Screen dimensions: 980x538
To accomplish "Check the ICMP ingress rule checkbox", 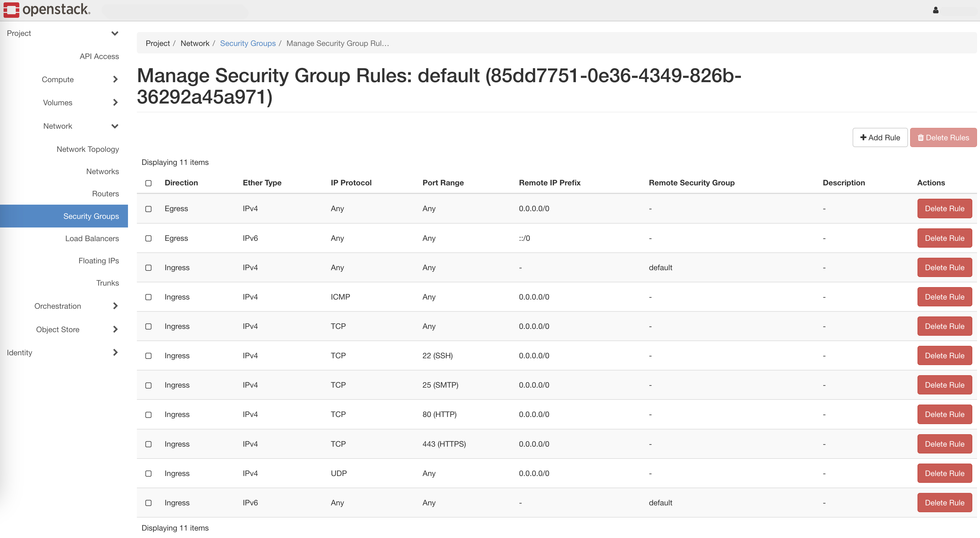I will point(148,297).
